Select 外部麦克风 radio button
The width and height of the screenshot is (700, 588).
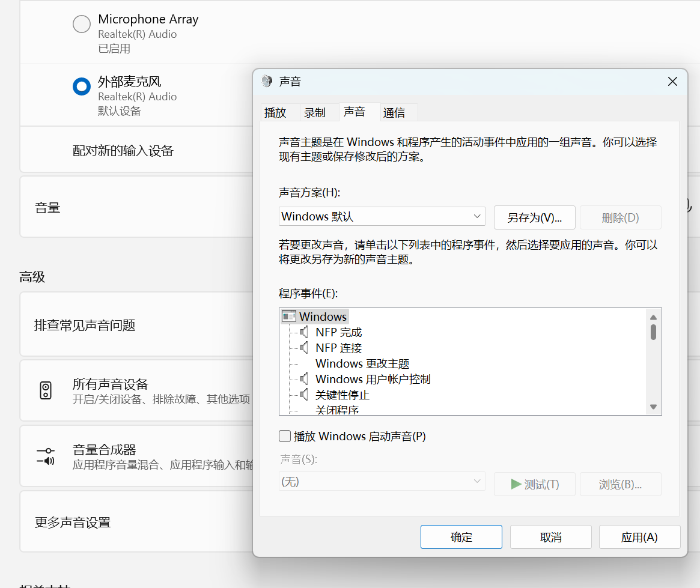[82, 86]
